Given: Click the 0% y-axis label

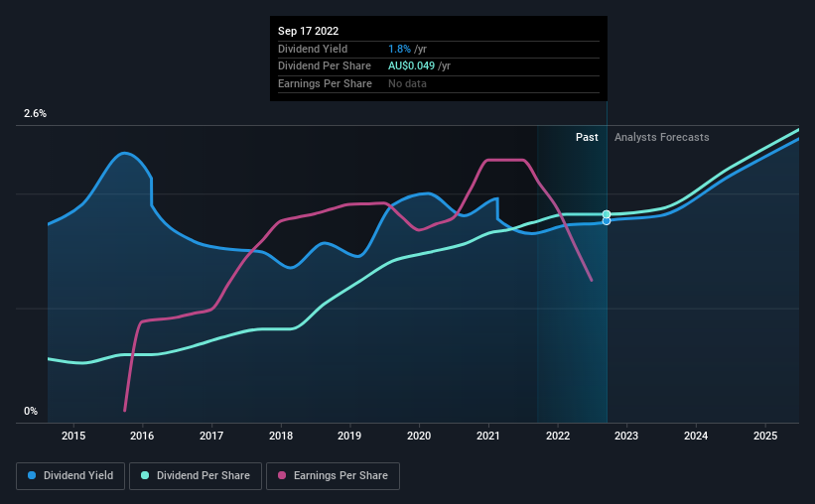Looking at the screenshot, I should pyautogui.click(x=31, y=411).
